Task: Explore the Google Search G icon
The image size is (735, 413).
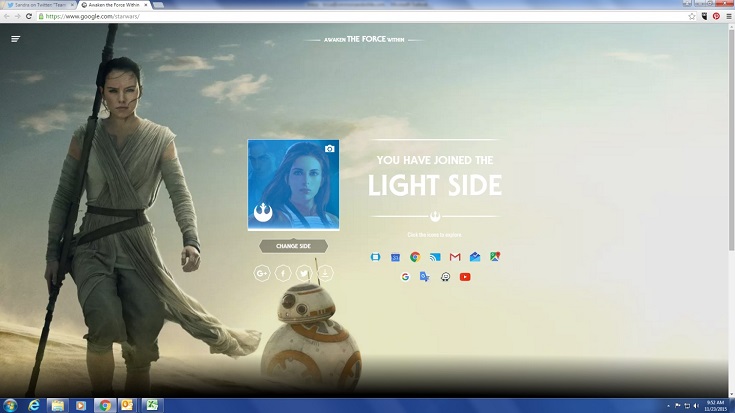Action: (405, 277)
